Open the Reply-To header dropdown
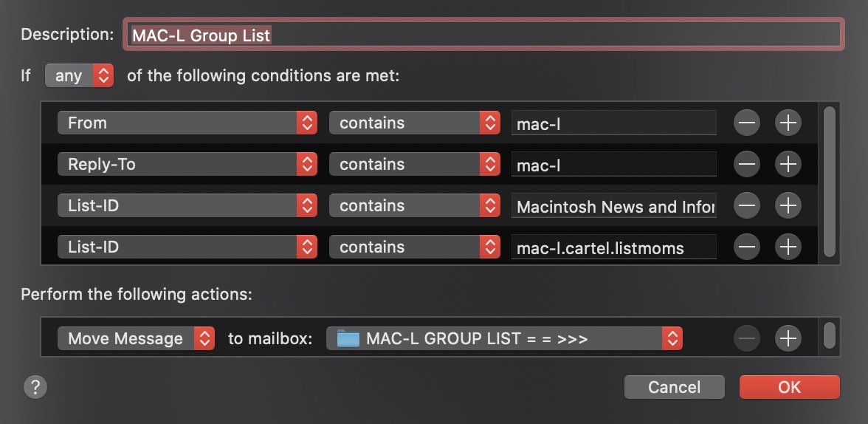The height and width of the screenshot is (424, 868). pos(187,165)
